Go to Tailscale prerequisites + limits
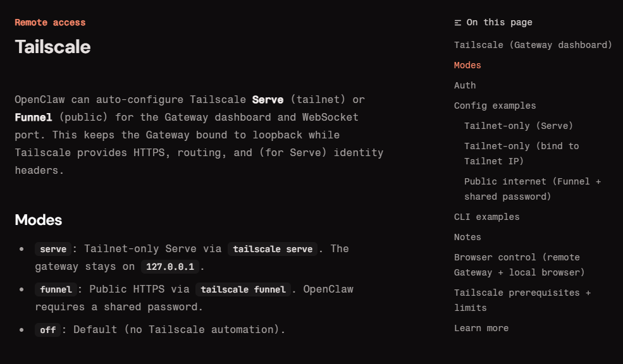Viewport: 623px width, 364px height. [x=522, y=300]
